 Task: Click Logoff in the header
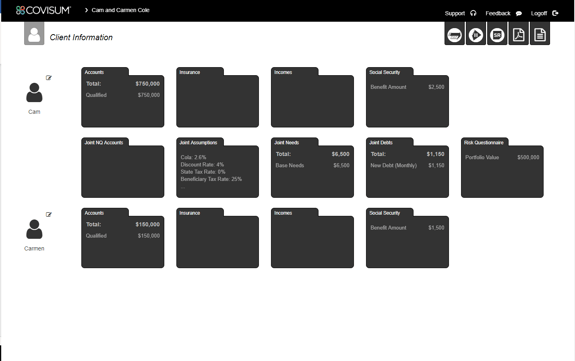(x=544, y=13)
